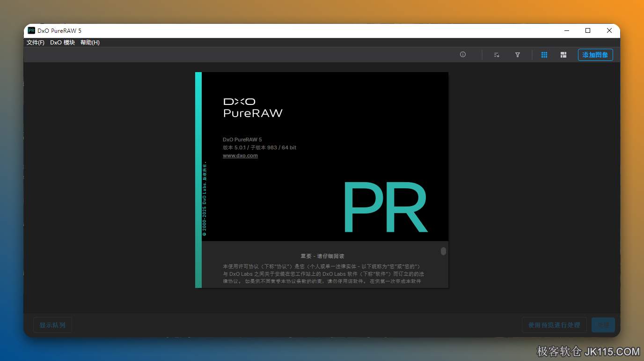Screen dimensions: 644x361
Task: Switch to small grid thumbnail view
Action: (x=544, y=55)
